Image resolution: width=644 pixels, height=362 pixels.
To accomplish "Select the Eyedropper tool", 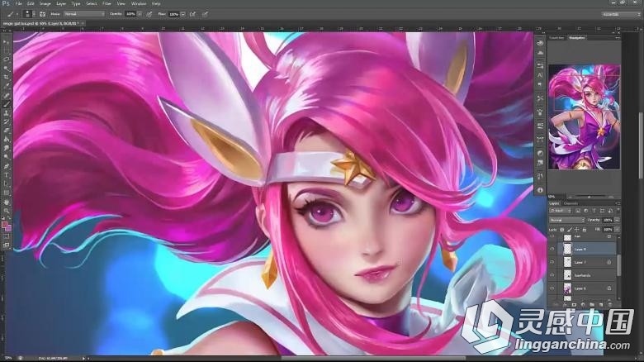I will (6, 86).
